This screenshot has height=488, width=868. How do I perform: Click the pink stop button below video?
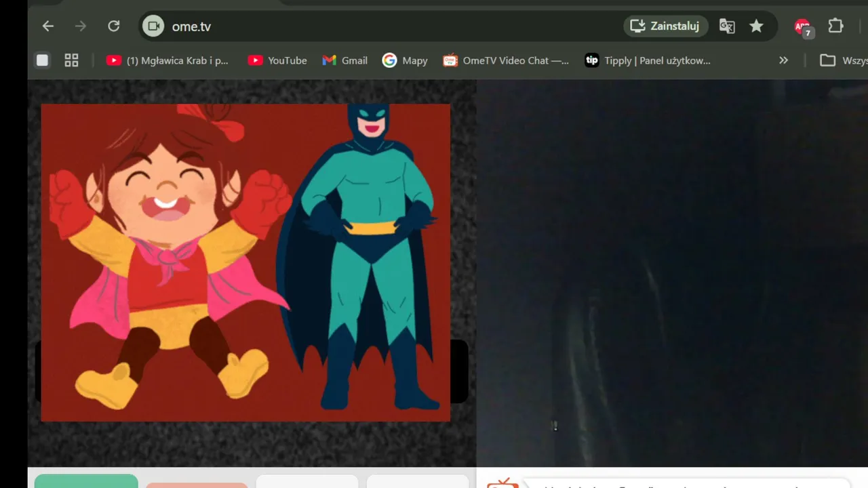coord(197,485)
